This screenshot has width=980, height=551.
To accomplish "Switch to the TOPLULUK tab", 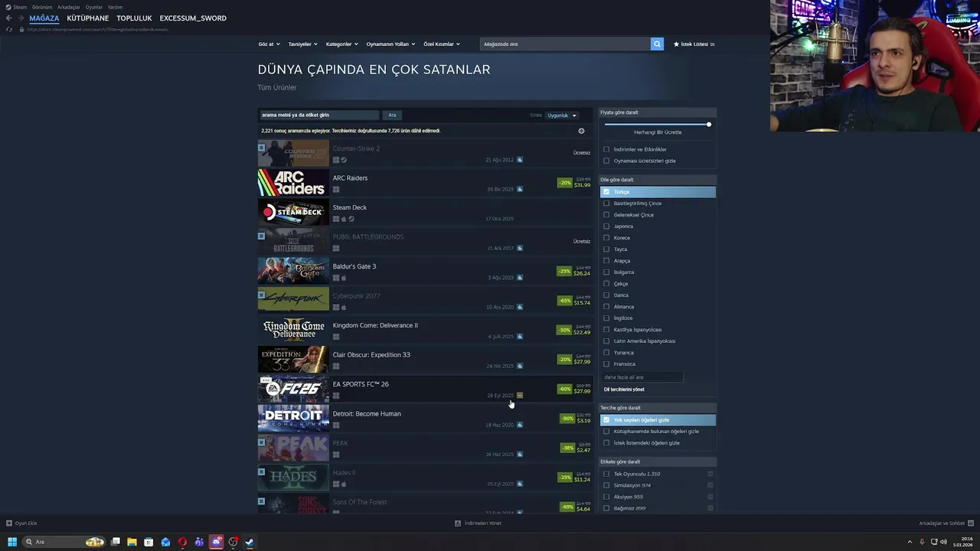I will click(134, 18).
